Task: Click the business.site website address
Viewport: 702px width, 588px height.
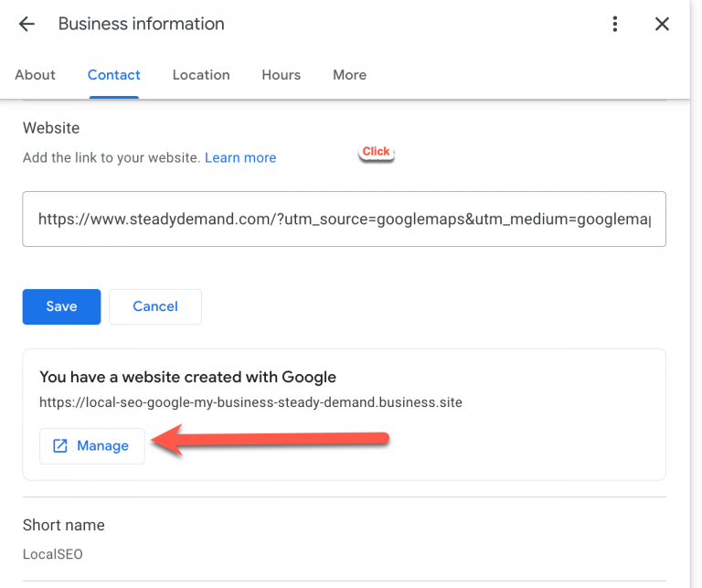Action: (x=250, y=402)
